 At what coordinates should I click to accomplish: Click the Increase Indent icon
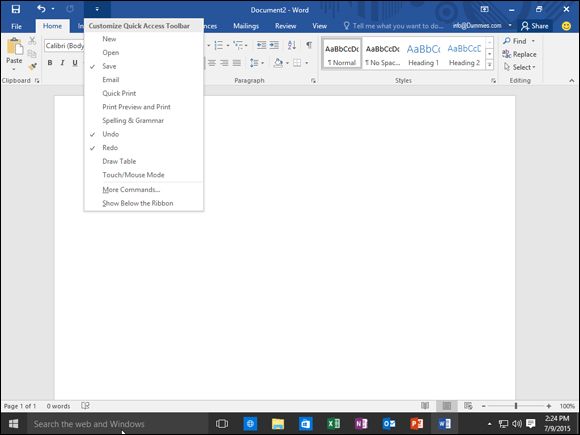pos(274,45)
